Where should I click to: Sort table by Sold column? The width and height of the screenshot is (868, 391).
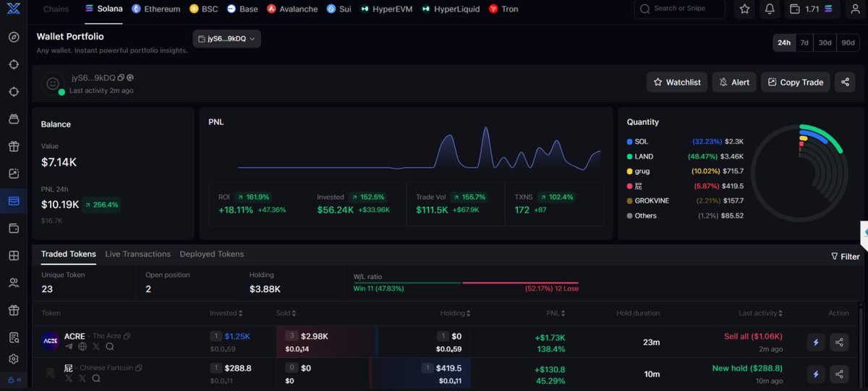click(286, 314)
